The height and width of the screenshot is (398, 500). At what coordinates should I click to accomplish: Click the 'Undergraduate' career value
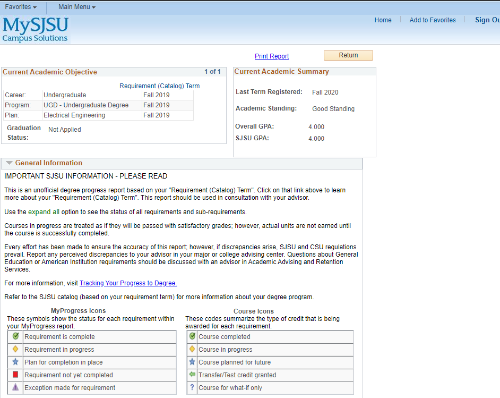pos(65,95)
